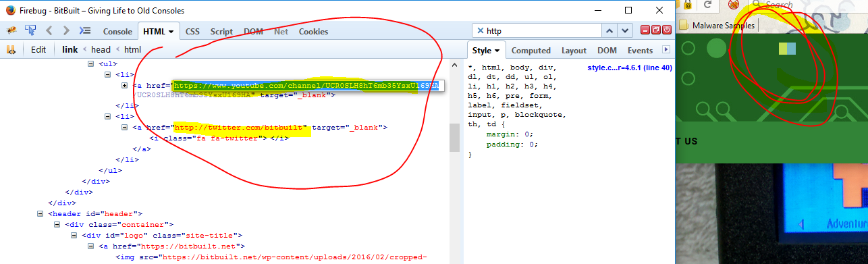The height and width of the screenshot is (264, 868).
Task: Toggle the command line popup icon
Action: [x=85, y=31]
